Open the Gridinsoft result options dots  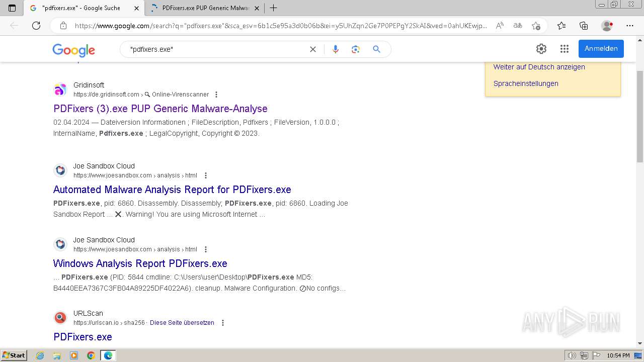coord(216,95)
